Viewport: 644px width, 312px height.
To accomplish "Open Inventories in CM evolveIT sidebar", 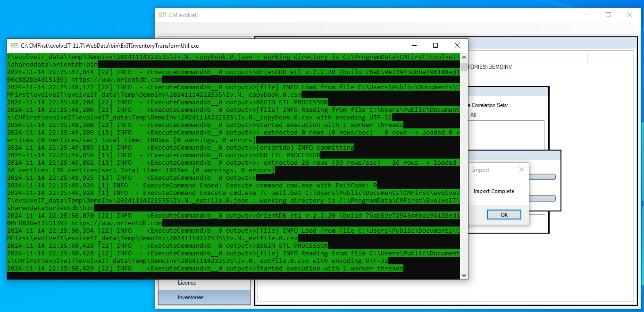I will coord(204,297).
